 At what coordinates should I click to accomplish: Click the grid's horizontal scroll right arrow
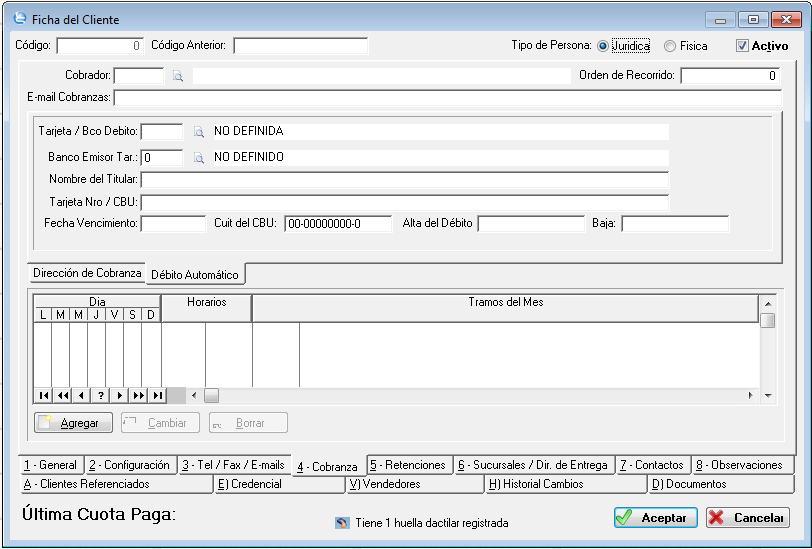tap(751, 396)
